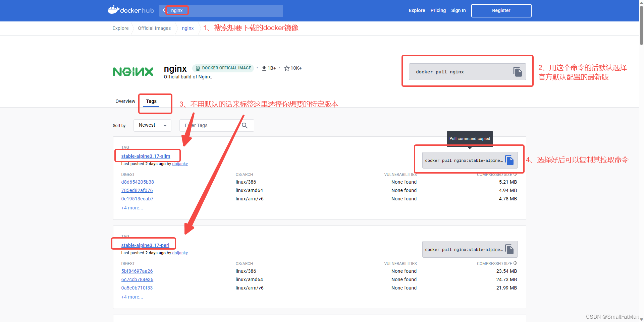The image size is (644, 322).
Task: Click linux/amd64 in the stable-alpine3.17-slim card
Action: [x=249, y=190]
